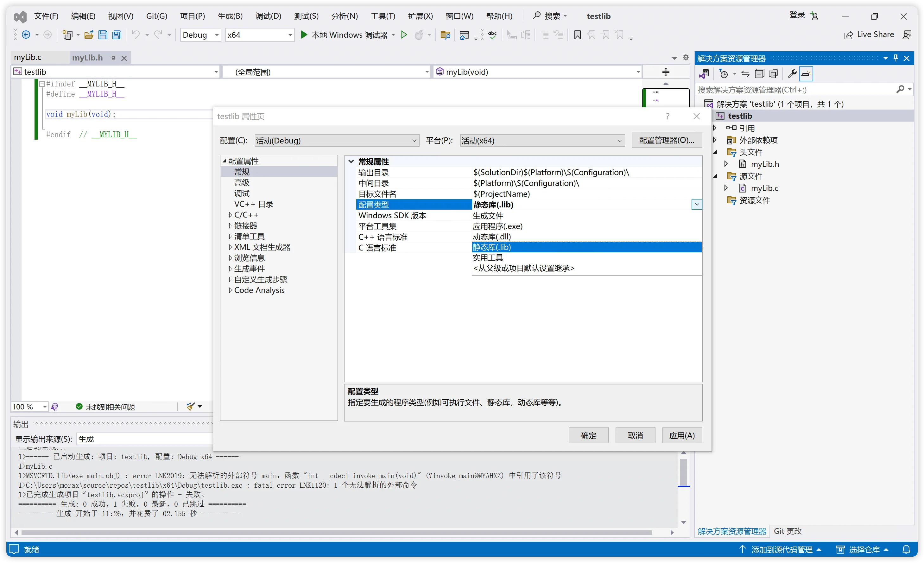Open the 调试(D) menu
The image size is (924, 563).
coord(268,16)
